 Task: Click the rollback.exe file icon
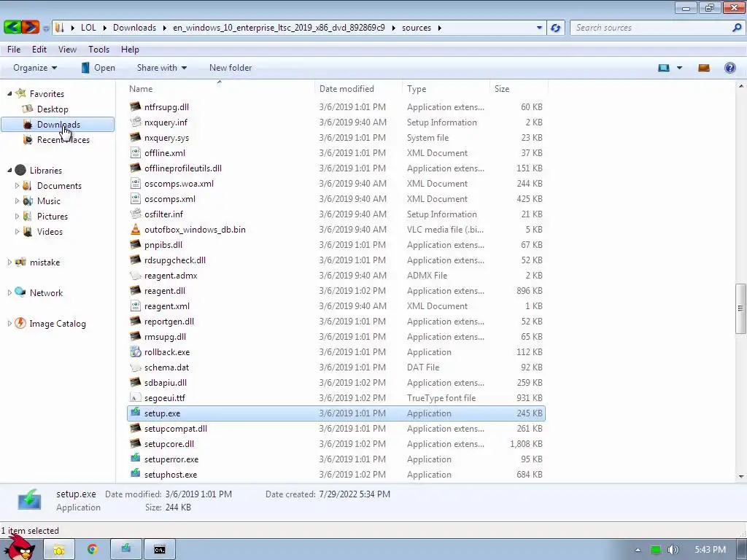(135, 351)
